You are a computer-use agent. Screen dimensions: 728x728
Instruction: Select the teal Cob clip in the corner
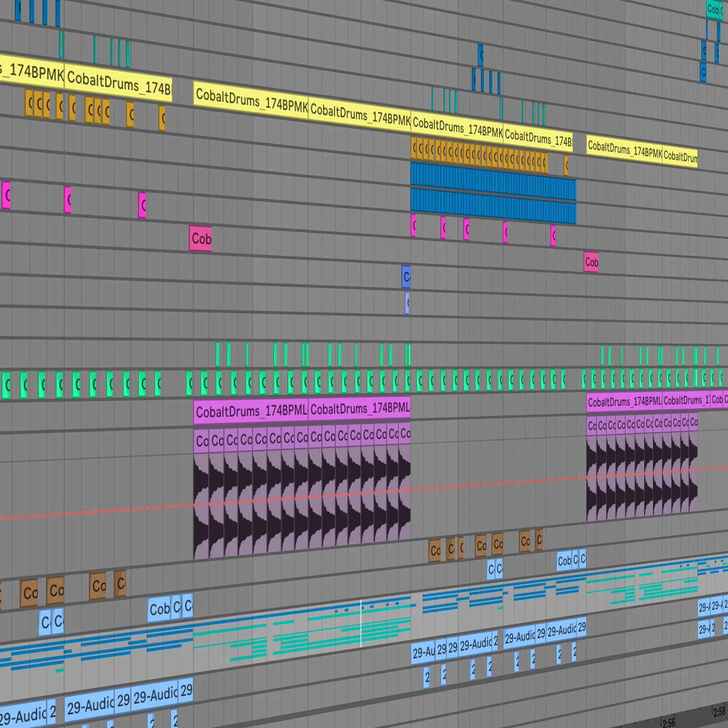712,10
